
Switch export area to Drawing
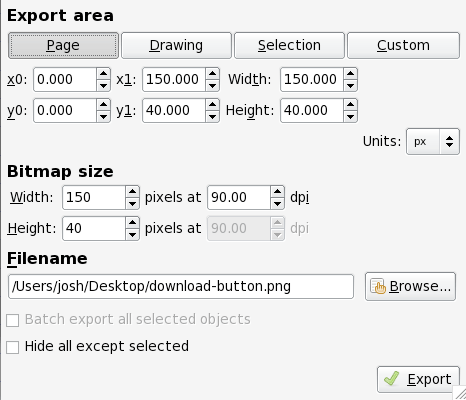tap(176, 45)
